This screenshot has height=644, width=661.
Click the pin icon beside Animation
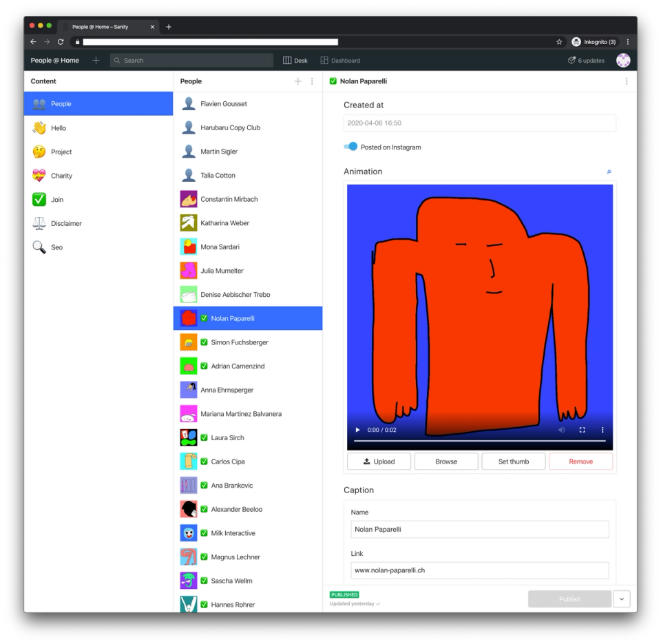[609, 172]
